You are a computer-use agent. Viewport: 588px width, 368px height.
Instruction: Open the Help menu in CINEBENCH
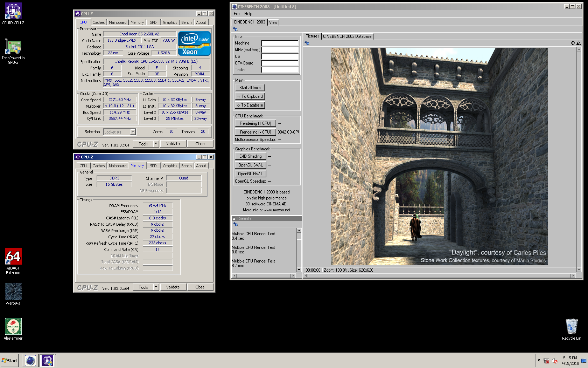point(248,14)
